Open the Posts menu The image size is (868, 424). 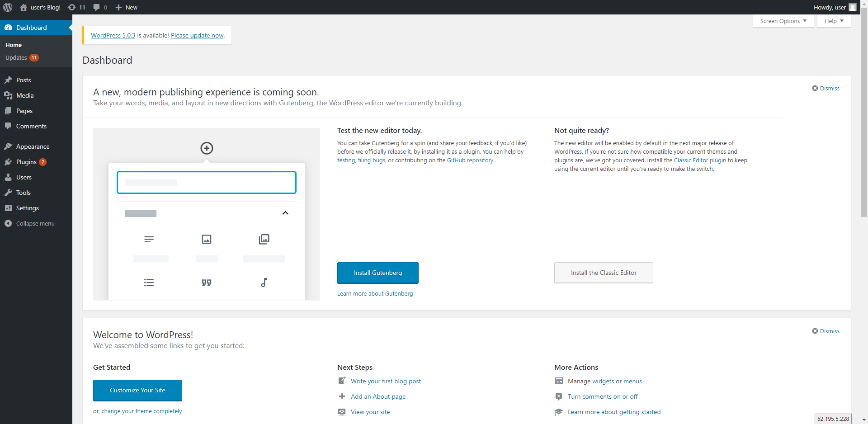[x=24, y=80]
